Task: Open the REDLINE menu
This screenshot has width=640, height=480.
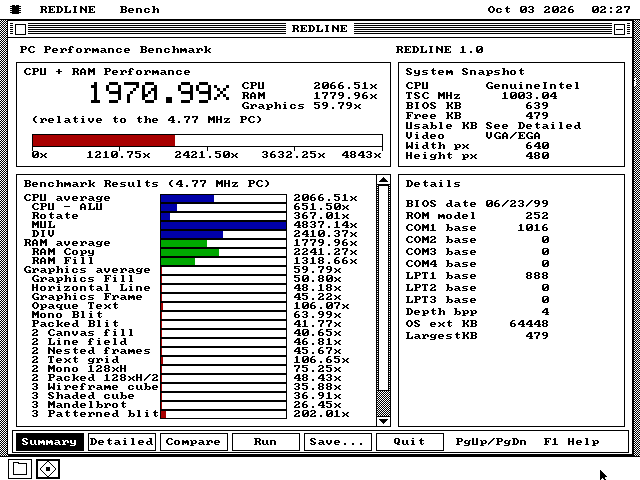Action: [68, 9]
